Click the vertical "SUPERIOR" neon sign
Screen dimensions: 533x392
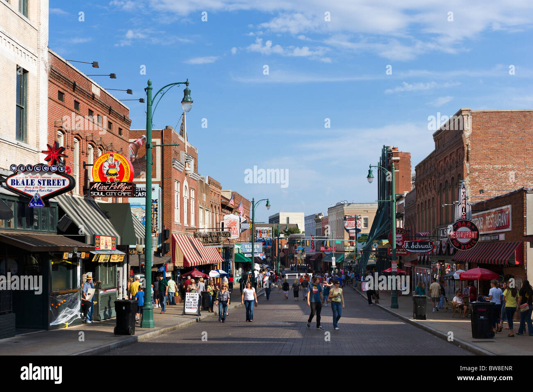463,202
